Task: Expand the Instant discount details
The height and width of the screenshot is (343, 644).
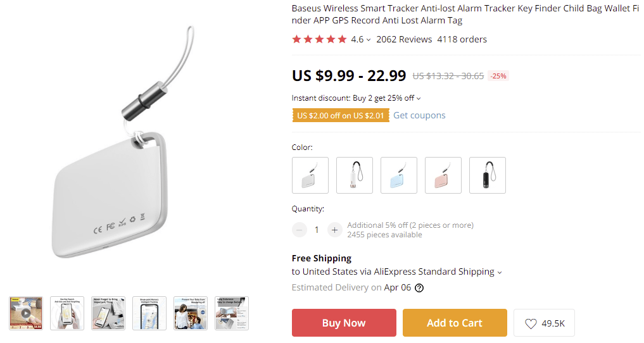Action: pyautogui.click(x=419, y=98)
